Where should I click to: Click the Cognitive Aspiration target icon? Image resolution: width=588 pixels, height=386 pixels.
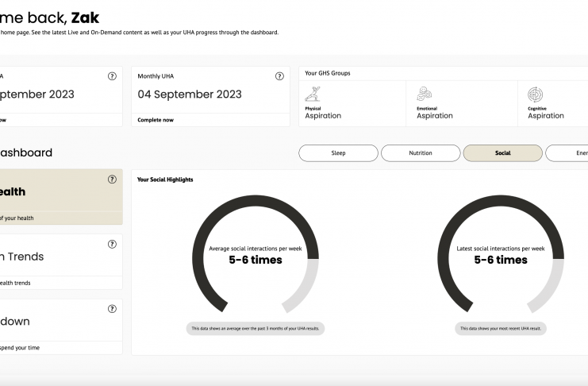click(535, 95)
